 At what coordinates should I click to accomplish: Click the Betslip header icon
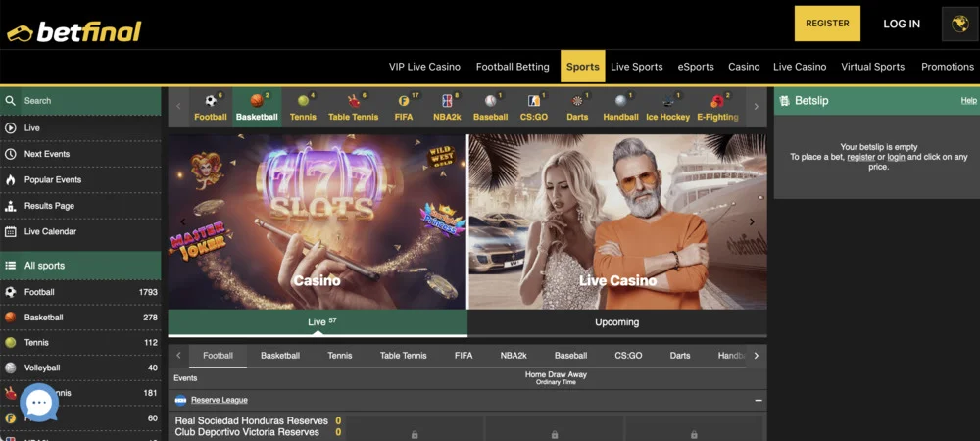pyautogui.click(x=784, y=101)
